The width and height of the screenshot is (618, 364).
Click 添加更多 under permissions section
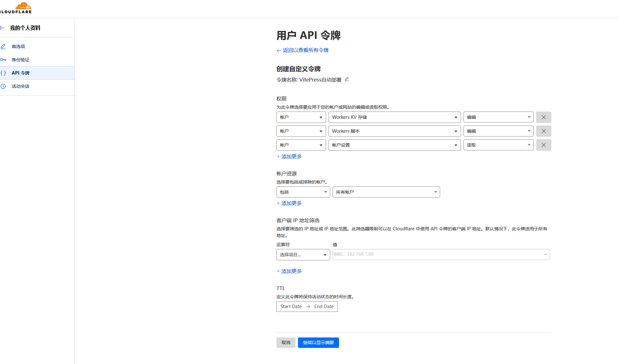click(x=291, y=157)
